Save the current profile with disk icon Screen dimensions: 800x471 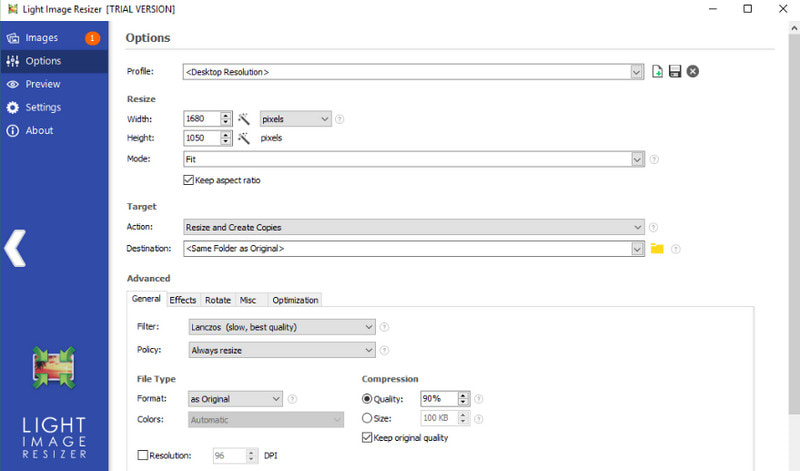(675, 72)
